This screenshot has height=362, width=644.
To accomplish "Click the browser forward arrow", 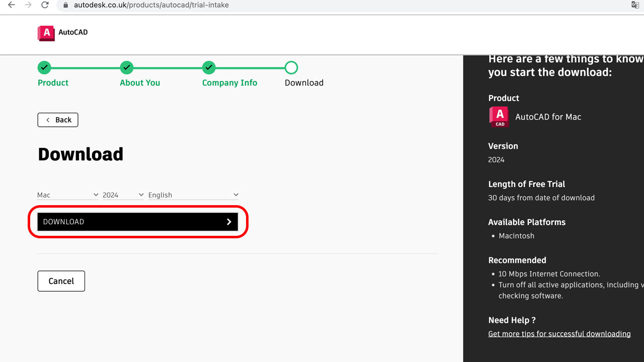I will 28,5.
